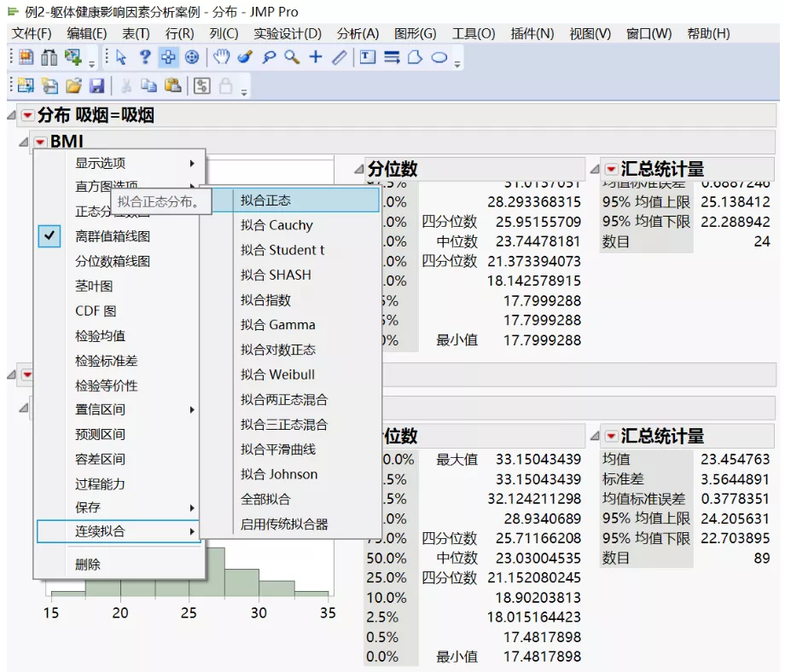The width and height of the screenshot is (785, 672).
Task: Select the Oval shape tool
Action: (x=439, y=57)
